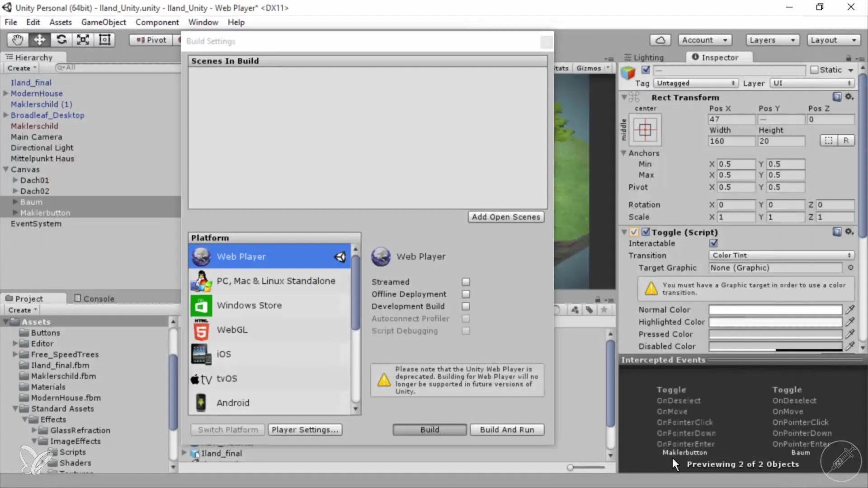Select the Rotate tool in the toolbar

(61, 40)
